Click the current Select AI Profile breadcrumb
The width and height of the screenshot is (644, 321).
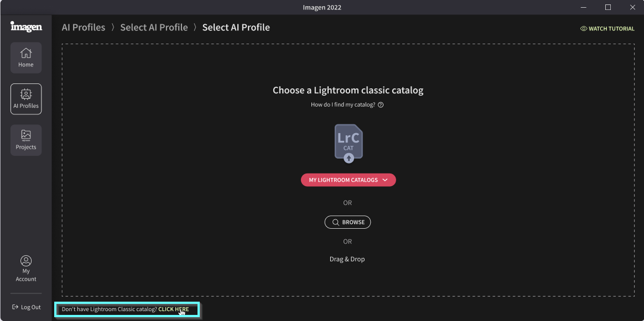pos(236,28)
